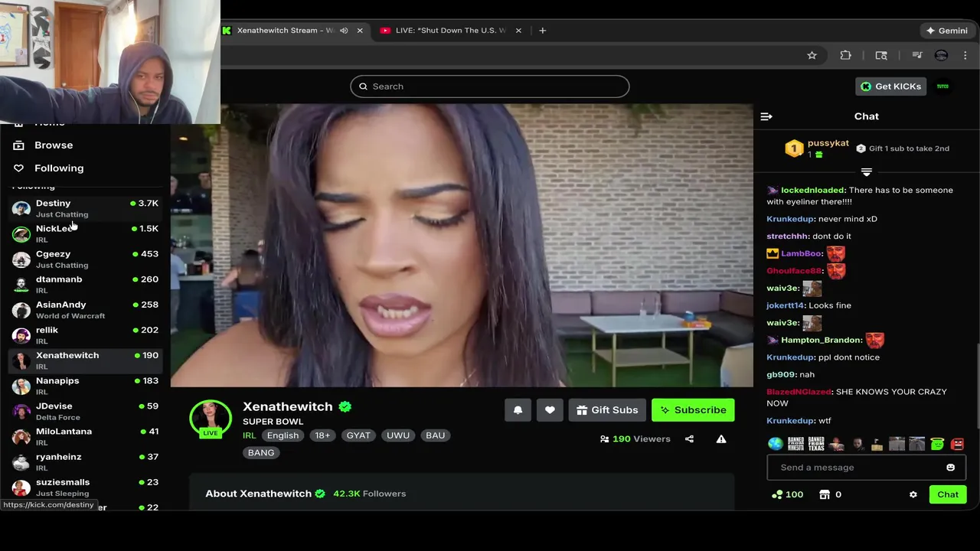Select the Banned From Minnesota emote

[795, 444]
